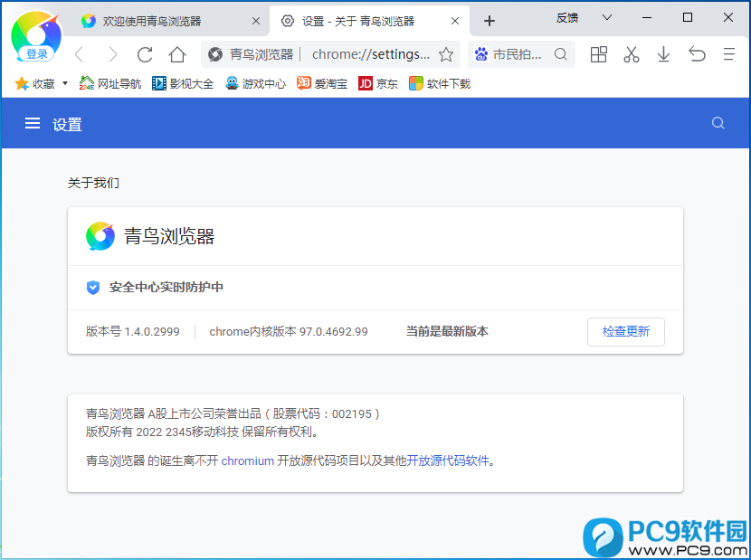Image resolution: width=751 pixels, height=560 pixels.
Task: Click the magnifier in the search box
Action: pos(560,54)
